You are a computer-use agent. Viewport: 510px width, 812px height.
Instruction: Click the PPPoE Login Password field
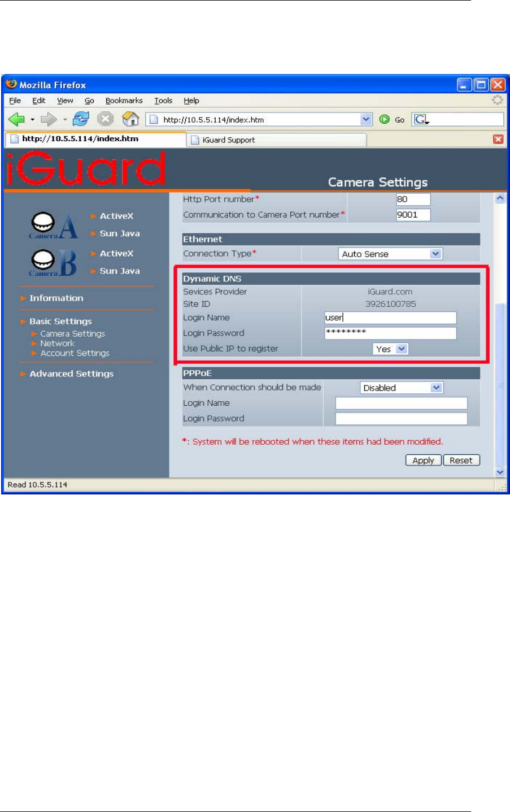pyautogui.click(x=402, y=419)
